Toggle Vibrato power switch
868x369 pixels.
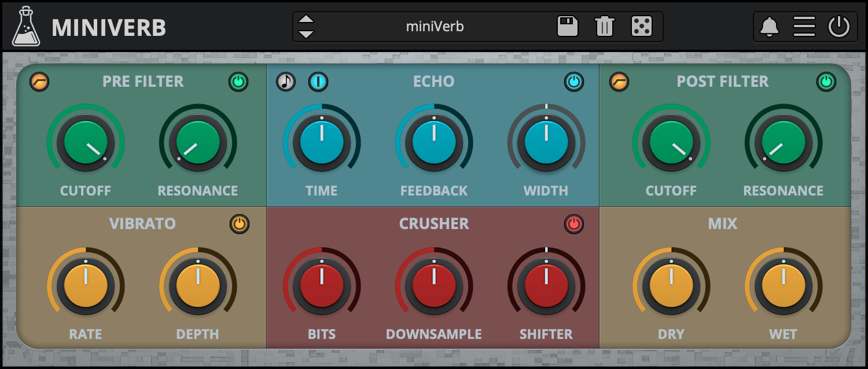coord(240,224)
